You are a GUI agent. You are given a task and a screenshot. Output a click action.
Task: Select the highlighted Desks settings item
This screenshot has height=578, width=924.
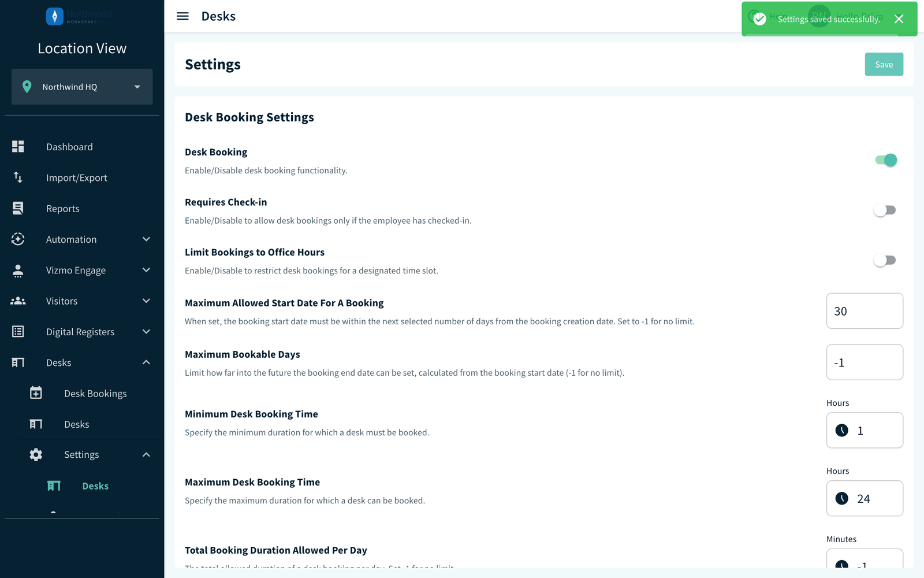[82, 486]
